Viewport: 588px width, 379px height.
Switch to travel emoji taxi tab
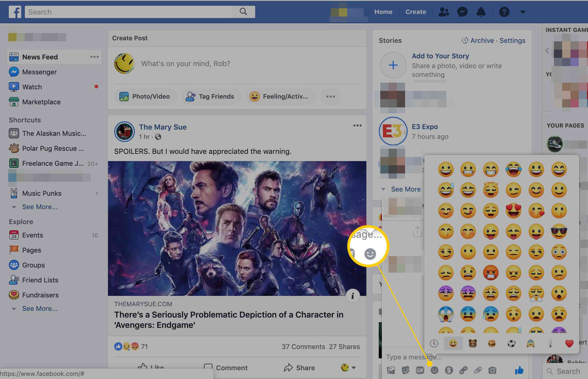(530, 343)
